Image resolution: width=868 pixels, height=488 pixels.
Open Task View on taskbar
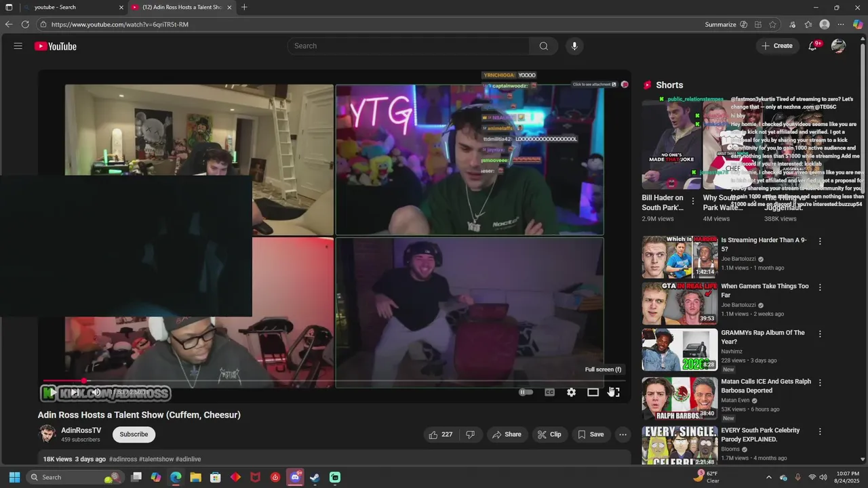136,477
